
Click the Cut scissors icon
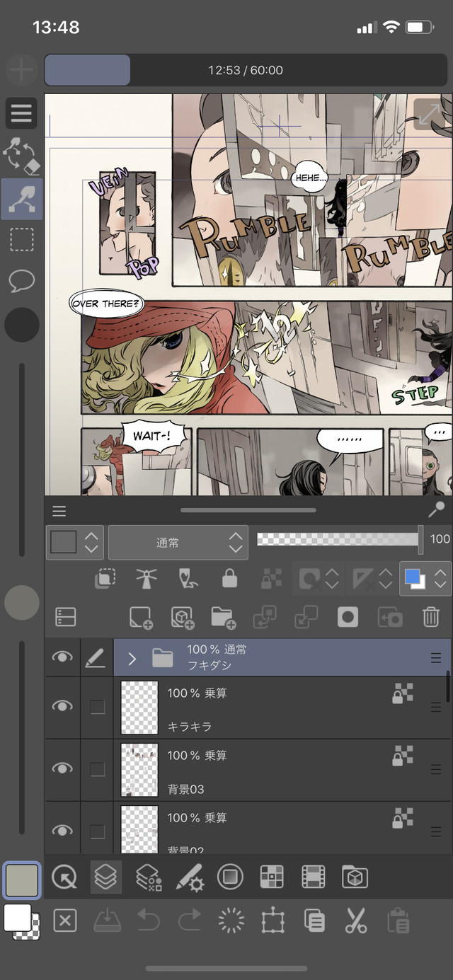(x=355, y=921)
